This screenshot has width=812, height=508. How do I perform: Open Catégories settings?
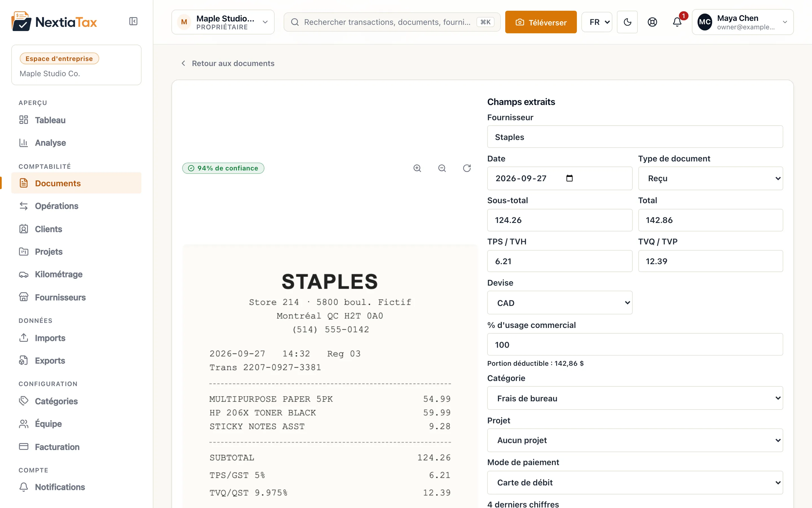coord(76,401)
